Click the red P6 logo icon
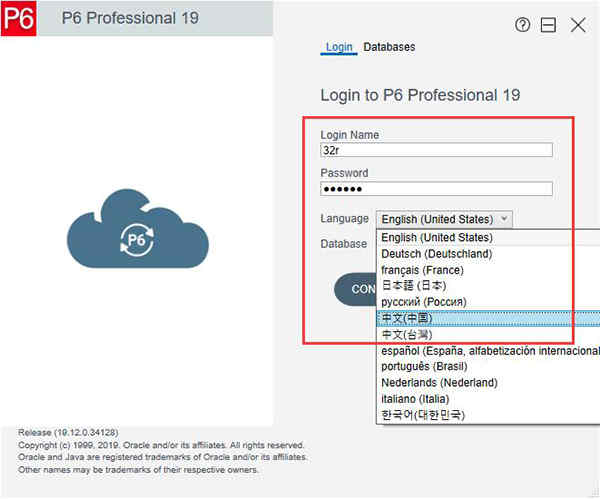Viewport: 600px width, 499px height. pyautogui.click(x=18, y=18)
